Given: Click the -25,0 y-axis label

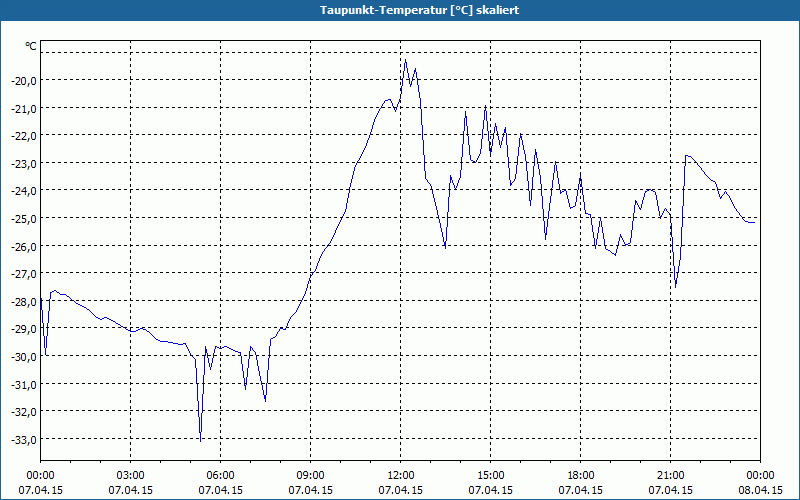Looking at the screenshot, I should (x=26, y=218).
